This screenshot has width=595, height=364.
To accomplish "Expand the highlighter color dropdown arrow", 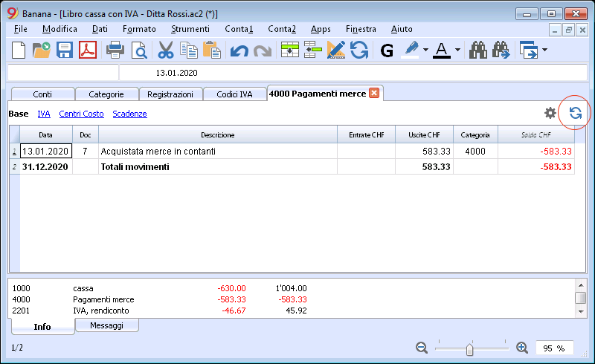I will [x=425, y=50].
